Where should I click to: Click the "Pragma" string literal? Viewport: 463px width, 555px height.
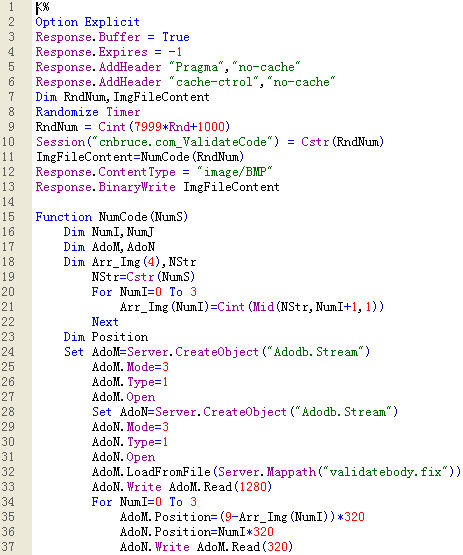click(x=196, y=67)
